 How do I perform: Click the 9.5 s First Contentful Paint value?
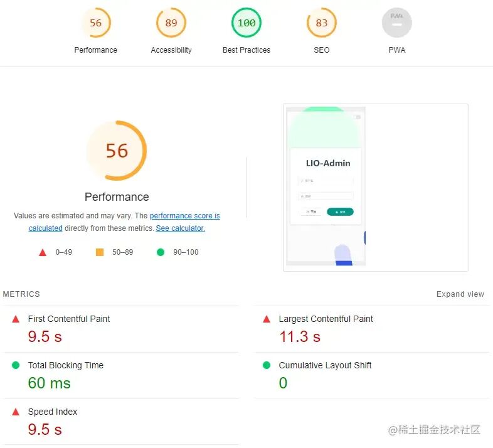tap(45, 337)
